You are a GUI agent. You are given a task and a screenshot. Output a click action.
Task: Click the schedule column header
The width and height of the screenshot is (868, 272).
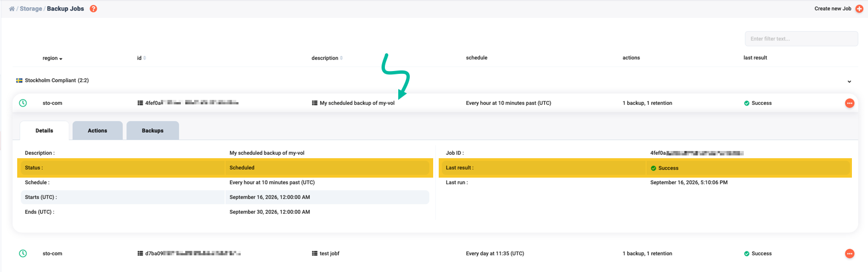(x=476, y=58)
